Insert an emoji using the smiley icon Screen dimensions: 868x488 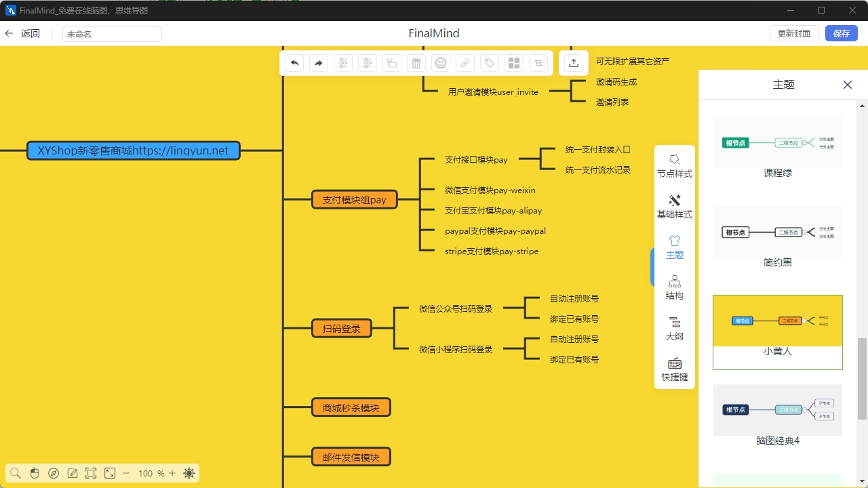pyautogui.click(x=440, y=62)
